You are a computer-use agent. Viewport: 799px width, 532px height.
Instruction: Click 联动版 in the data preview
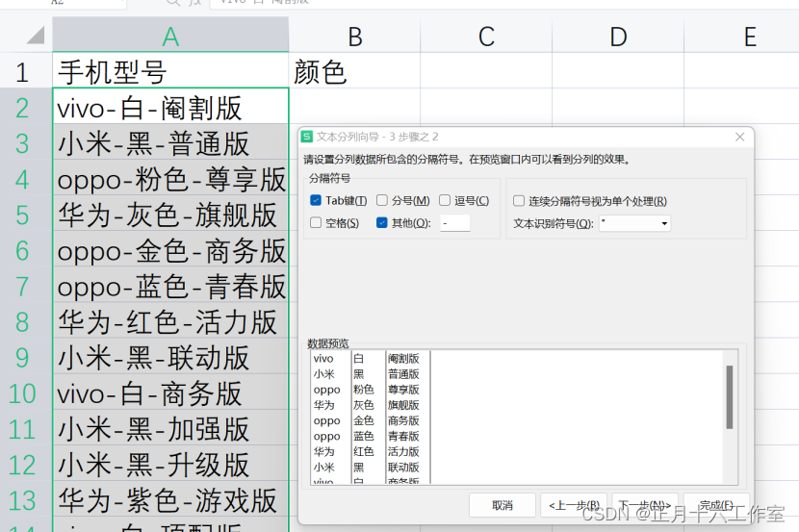pos(403,468)
